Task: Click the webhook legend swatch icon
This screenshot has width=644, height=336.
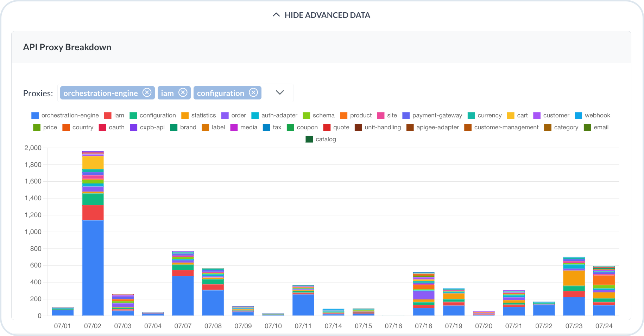Action: click(578, 115)
